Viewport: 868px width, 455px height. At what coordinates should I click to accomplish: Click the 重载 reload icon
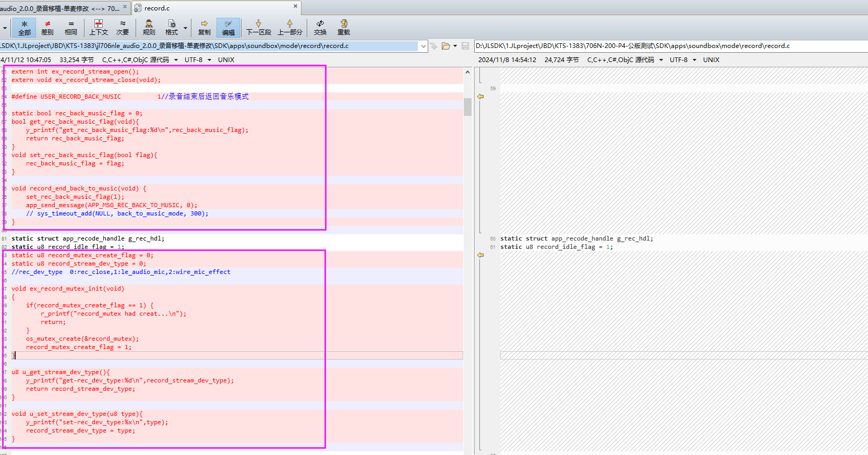[344, 28]
